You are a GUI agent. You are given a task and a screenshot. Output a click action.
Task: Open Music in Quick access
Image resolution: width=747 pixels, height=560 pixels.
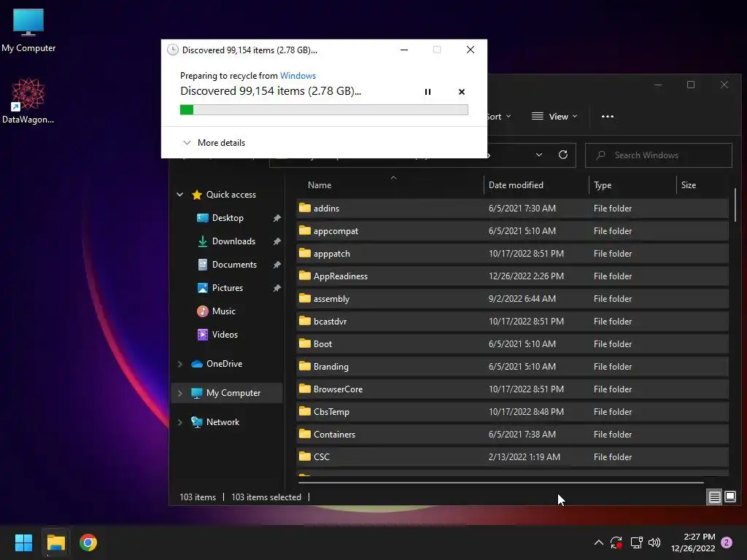223,311
